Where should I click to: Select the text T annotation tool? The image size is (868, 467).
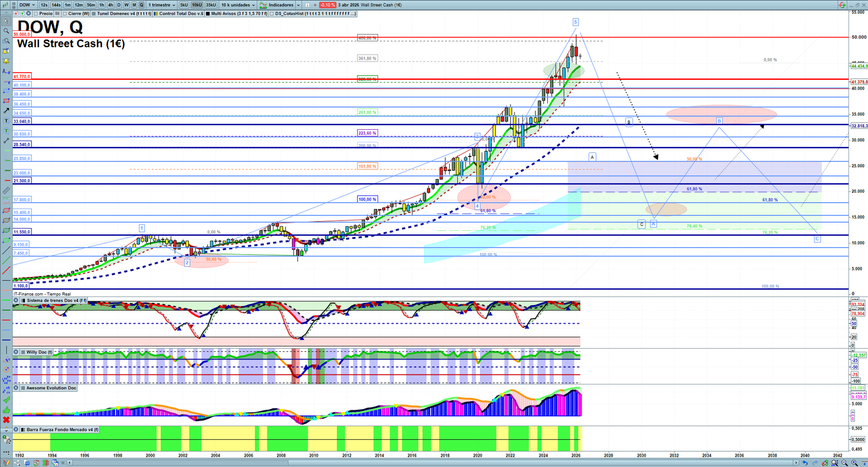[x=6, y=121]
